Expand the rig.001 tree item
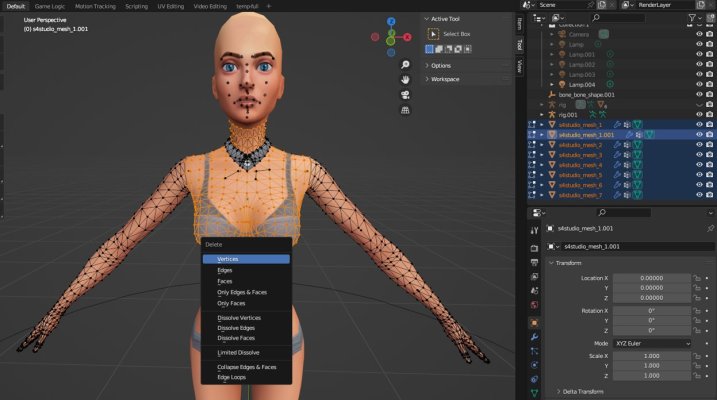This screenshot has width=717, height=400. click(x=542, y=115)
